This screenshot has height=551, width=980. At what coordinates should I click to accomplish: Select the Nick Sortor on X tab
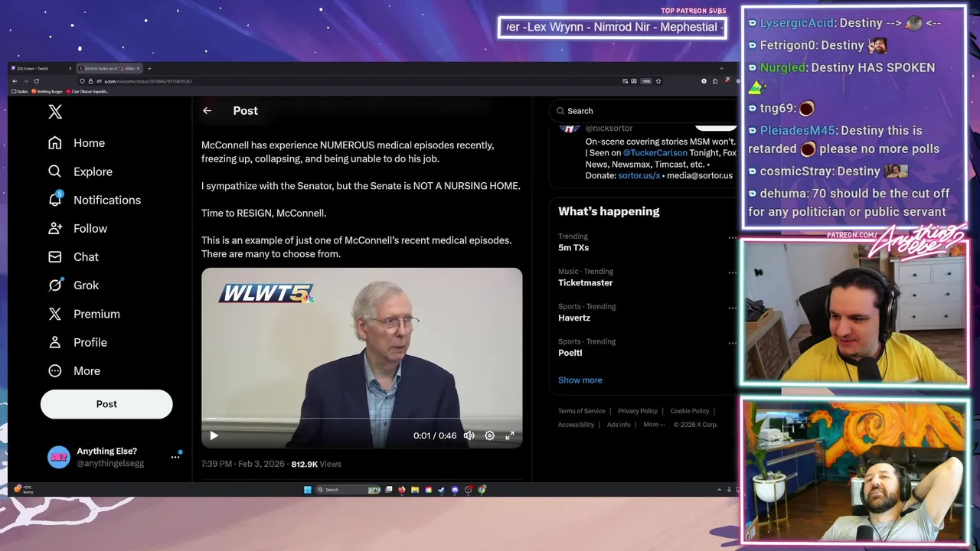tap(109, 68)
